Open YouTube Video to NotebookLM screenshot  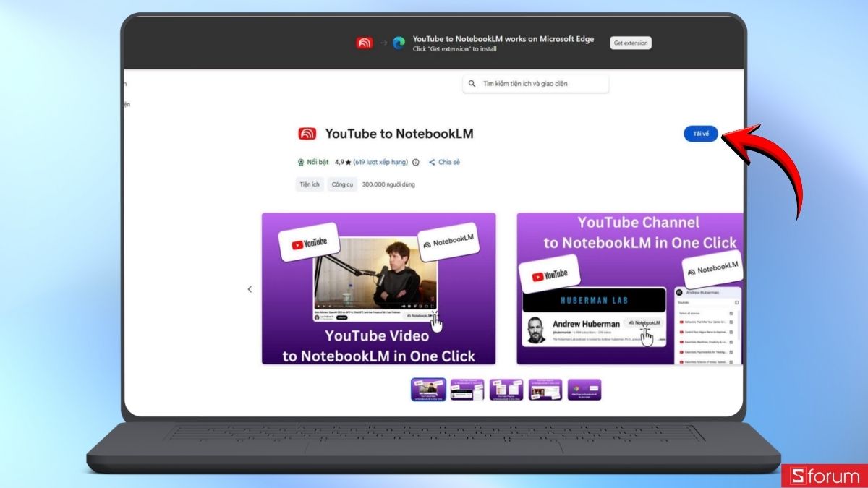(378, 288)
